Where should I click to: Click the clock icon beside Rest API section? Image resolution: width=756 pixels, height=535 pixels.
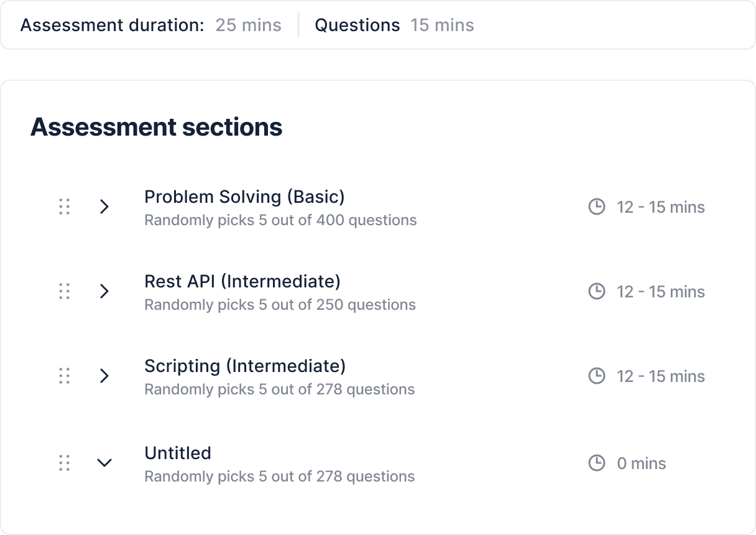click(x=596, y=291)
